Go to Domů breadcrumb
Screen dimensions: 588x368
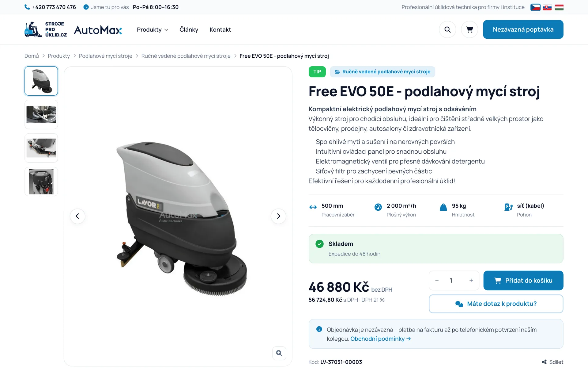(x=32, y=56)
